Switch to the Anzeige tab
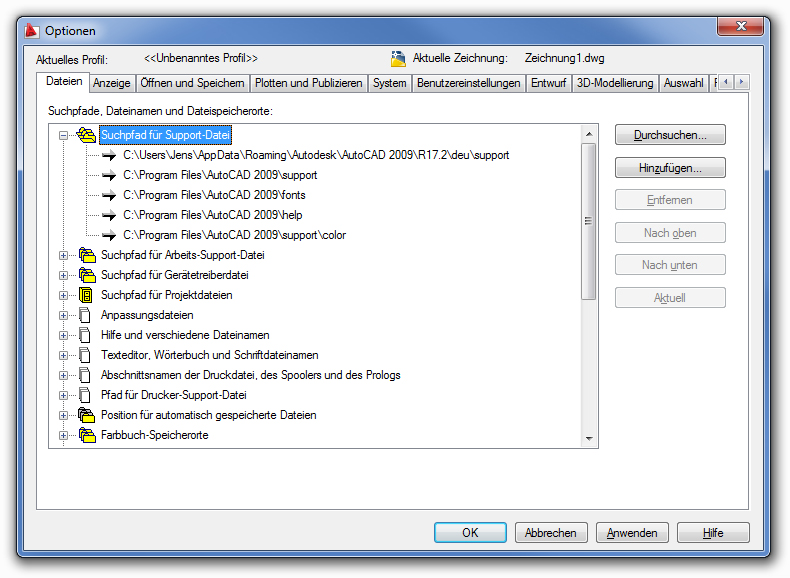The image size is (790, 578). (112, 84)
